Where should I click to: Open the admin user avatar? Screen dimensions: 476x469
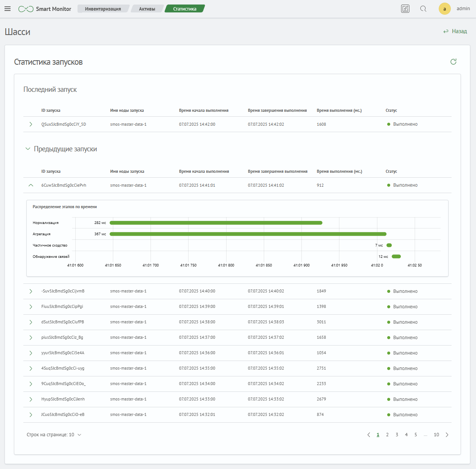444,9
